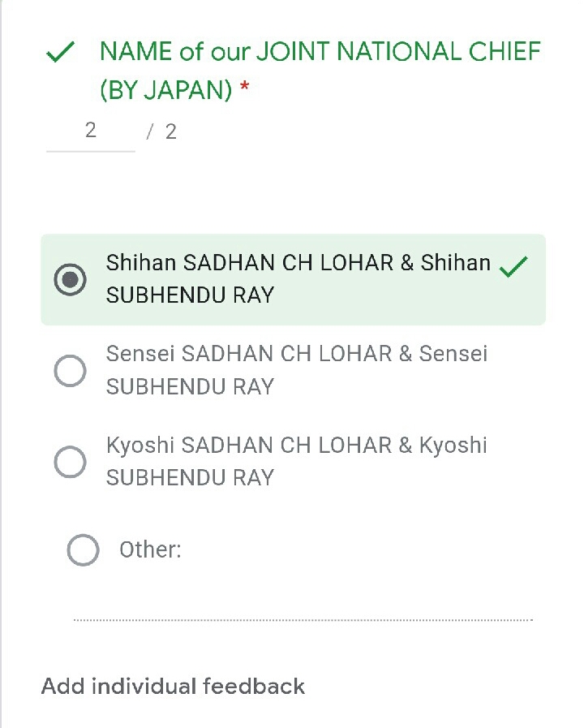Click the NAME of our JOINT NATIONAL CHIEF title
The image size is (584, 728).
320,52
